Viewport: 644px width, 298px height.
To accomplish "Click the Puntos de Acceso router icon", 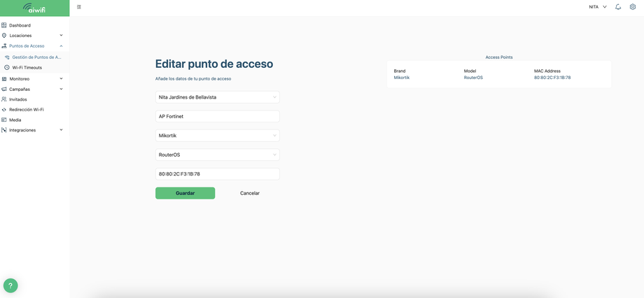I will pos(4,46).
